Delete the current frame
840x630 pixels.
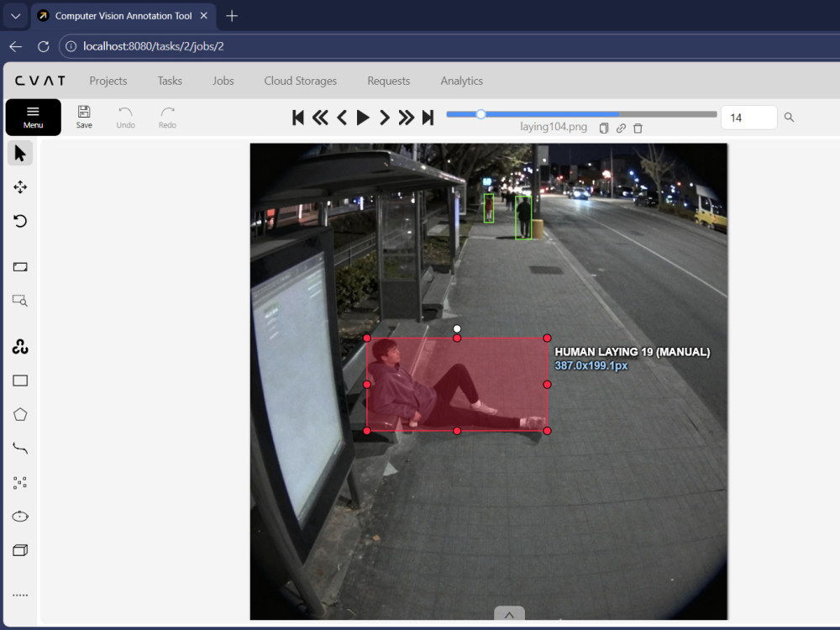(638, 128)
